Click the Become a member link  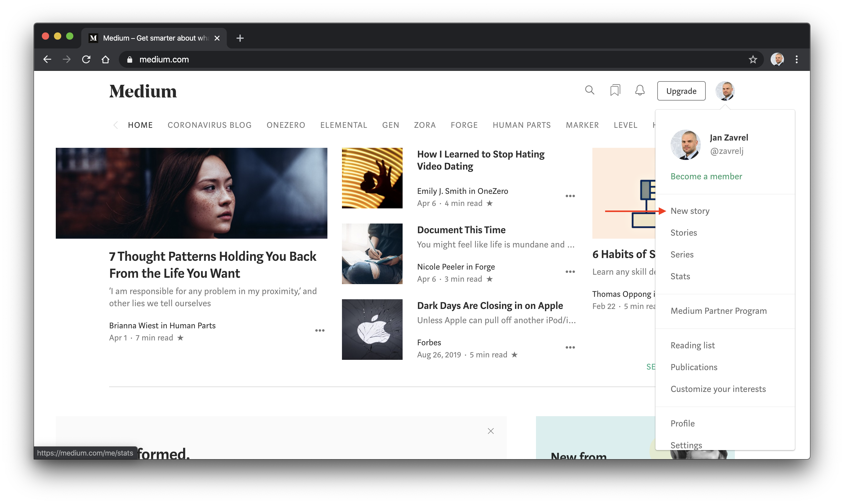[x=706, y=176]
